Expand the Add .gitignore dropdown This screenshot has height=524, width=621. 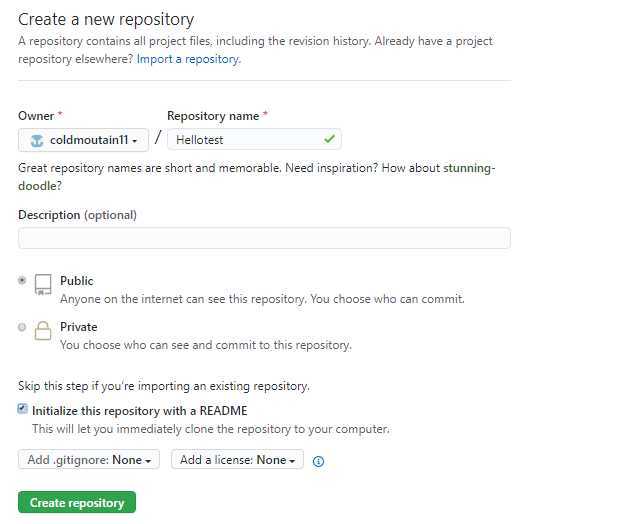pos(89,459)
